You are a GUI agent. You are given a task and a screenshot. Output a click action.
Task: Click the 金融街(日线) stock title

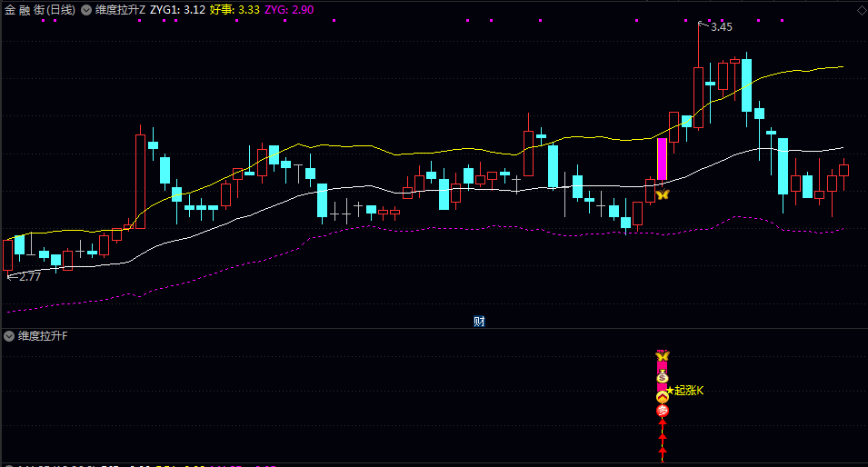tap(40, 10)
